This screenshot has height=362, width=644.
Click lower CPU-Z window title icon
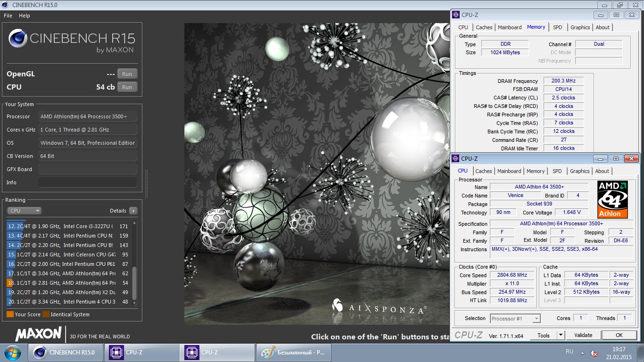(455, 159)
